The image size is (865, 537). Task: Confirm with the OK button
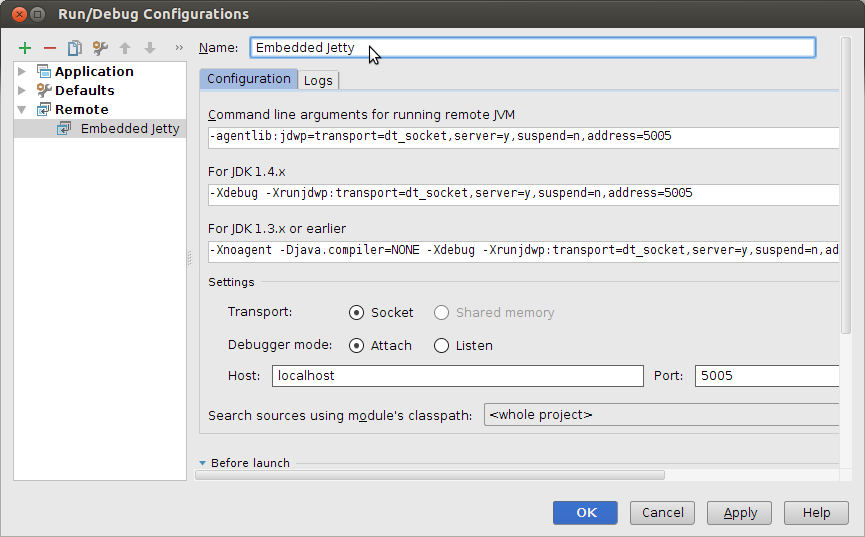(x=585, y=513)
